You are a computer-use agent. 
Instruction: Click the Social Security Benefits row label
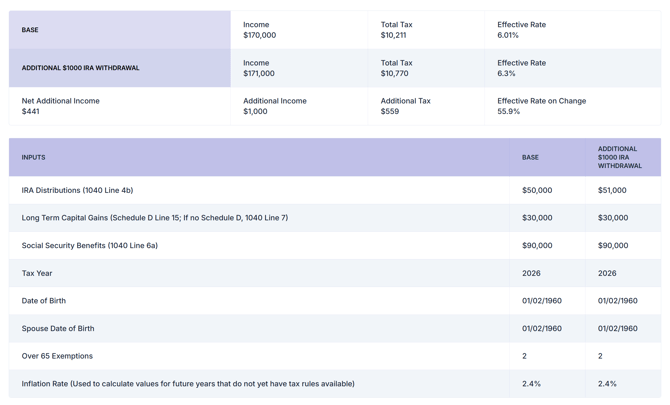click(90, 245)
